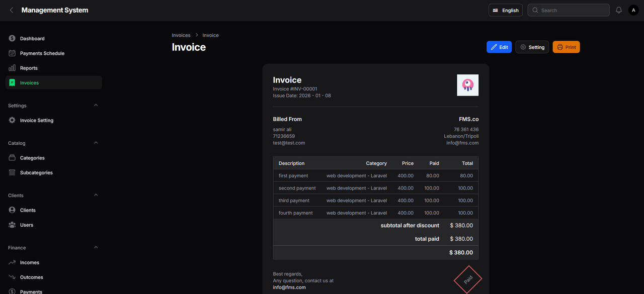Go to the Users page
The height and width of the screenshot is (294, 644).
pos(54,225)
